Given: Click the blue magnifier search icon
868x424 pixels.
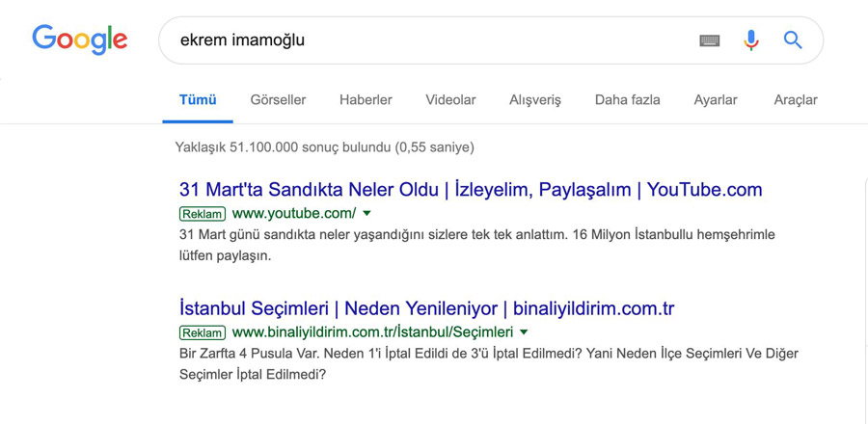Looking at the screenshot, I should [x=793, y=40].
